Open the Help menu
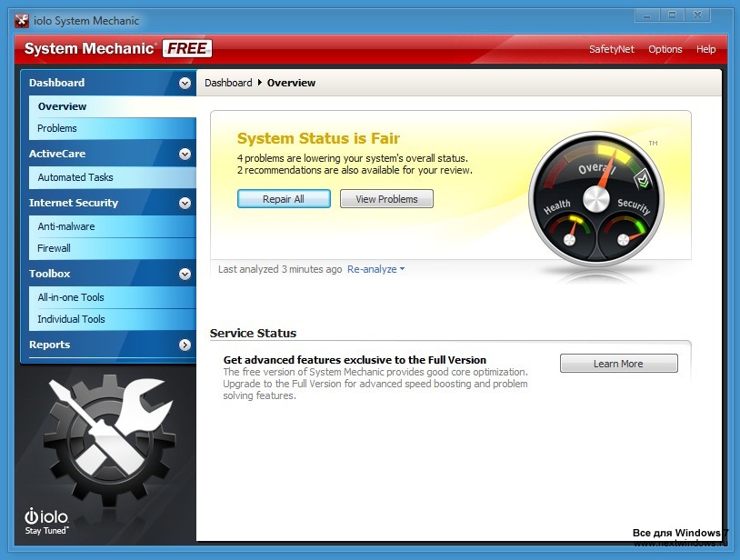 point(705,49)
